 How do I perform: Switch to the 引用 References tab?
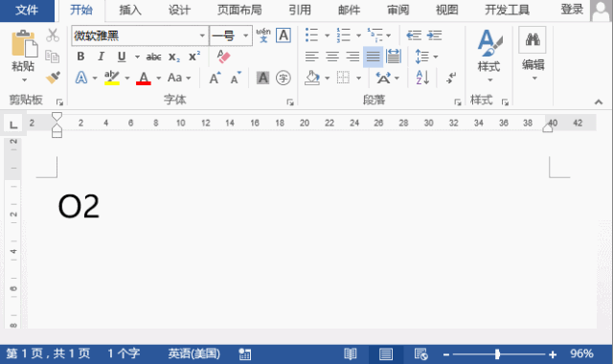[x=300, y=11]
